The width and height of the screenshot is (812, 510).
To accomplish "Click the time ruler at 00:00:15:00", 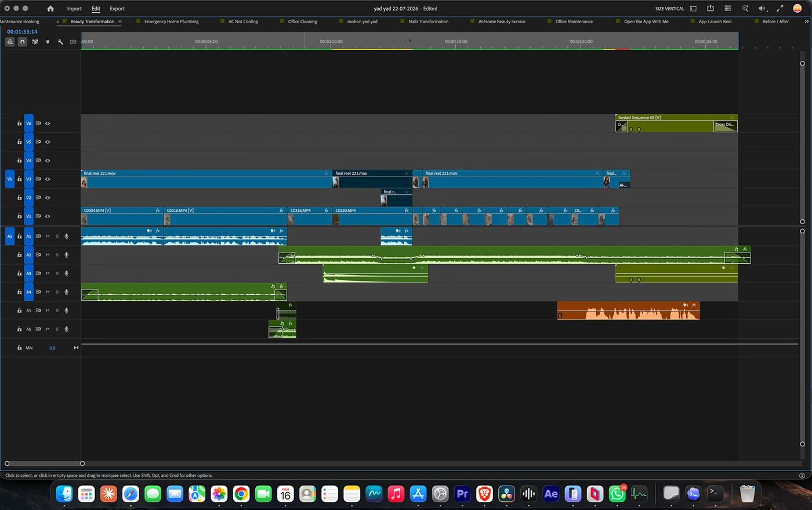I will 456,42.
